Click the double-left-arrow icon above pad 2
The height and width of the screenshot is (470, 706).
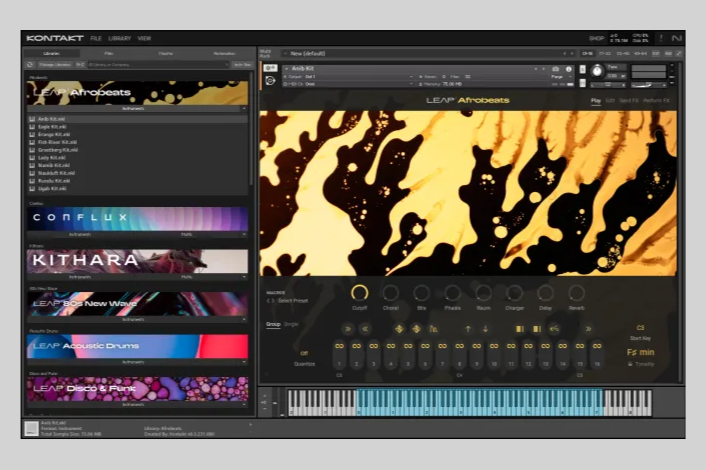[x=365, y=329]
